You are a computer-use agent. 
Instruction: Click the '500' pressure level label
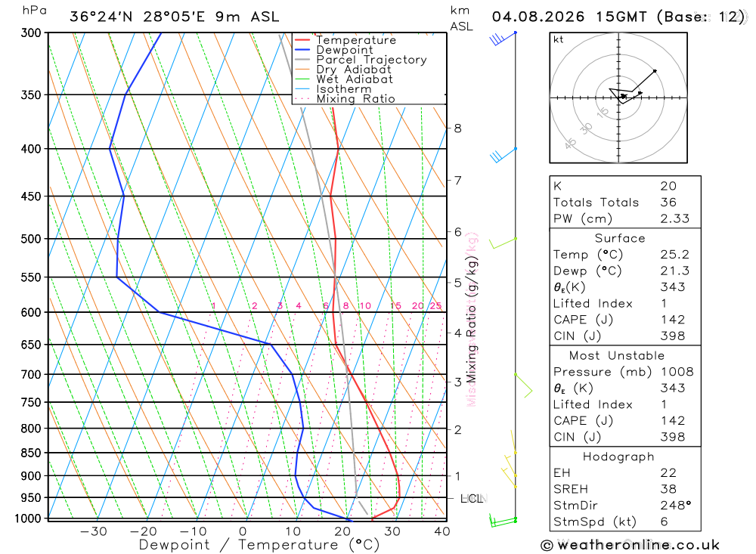click(31, 239)
